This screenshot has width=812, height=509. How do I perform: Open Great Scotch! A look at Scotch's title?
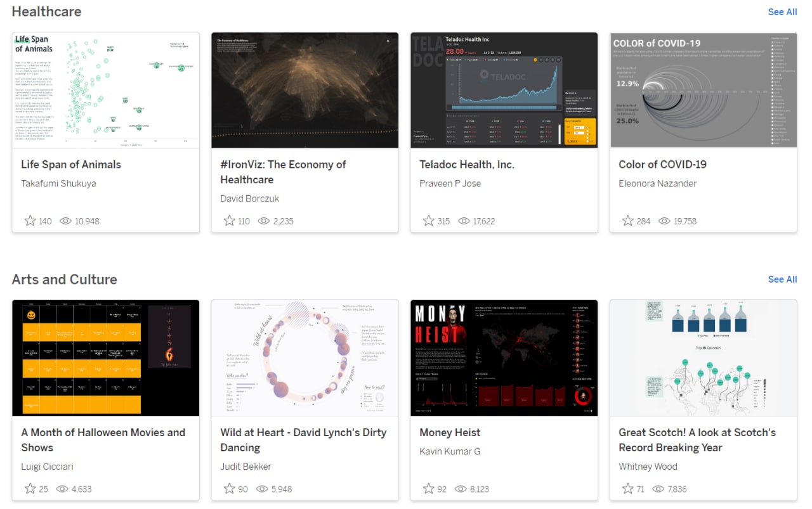pos(697,440)
